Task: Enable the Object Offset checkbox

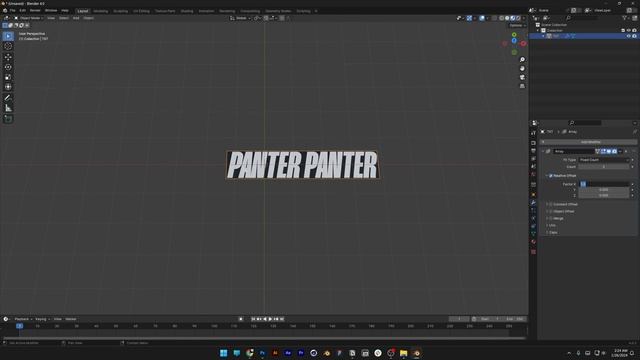Action: coord(551,211)
